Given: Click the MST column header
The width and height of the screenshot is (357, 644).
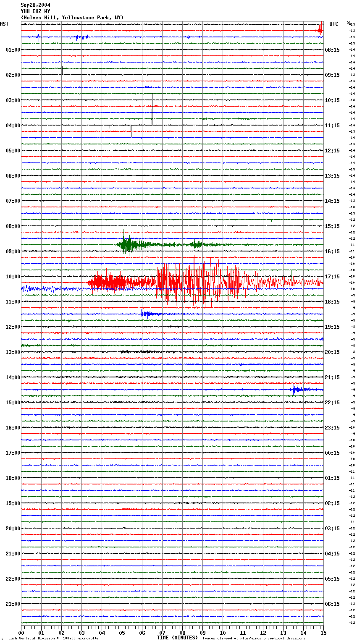Looking at the screenshot, I should coord(4,24).
